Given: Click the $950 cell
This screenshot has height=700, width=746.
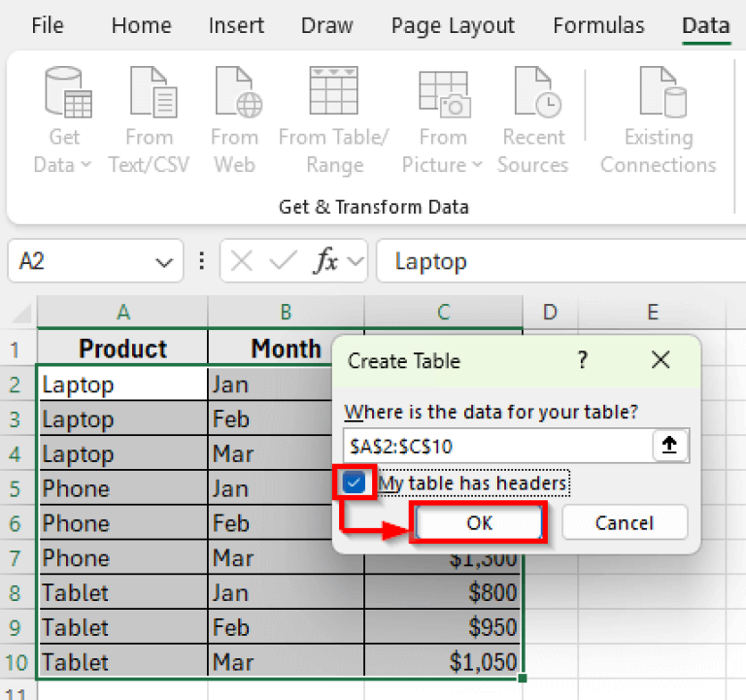Looking at the screenshot, I should click(443, 627).
